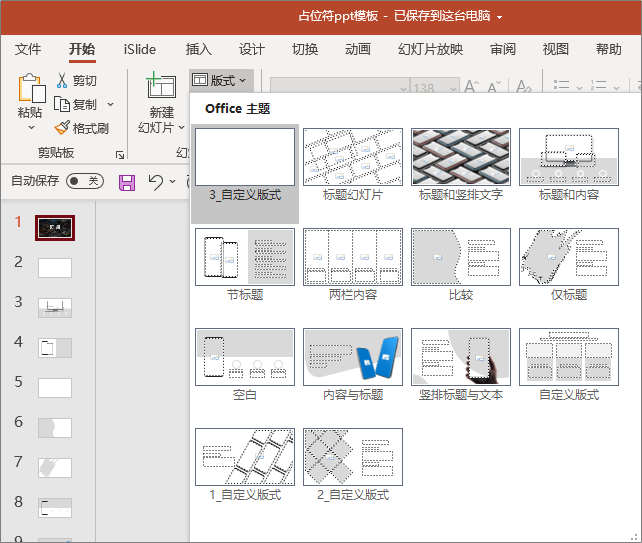Open the 文件 File tab
Viewport: 642px width, 543px height.
(28, 49)
